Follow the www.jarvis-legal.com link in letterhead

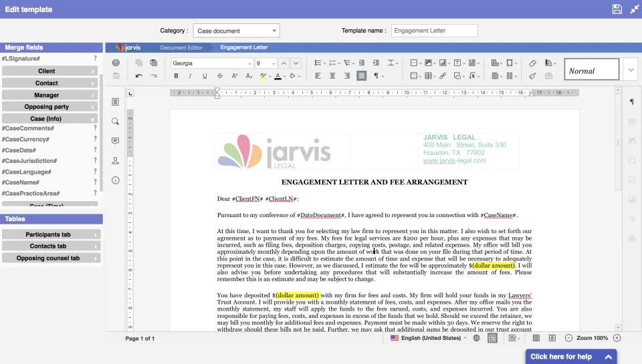click(x=455, y=161)
